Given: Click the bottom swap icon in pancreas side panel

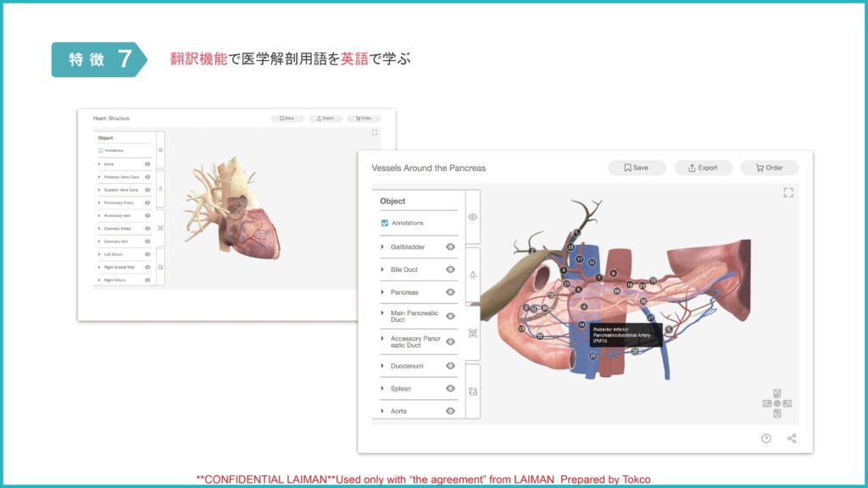Looking at the screenshot, I should 473,391.
